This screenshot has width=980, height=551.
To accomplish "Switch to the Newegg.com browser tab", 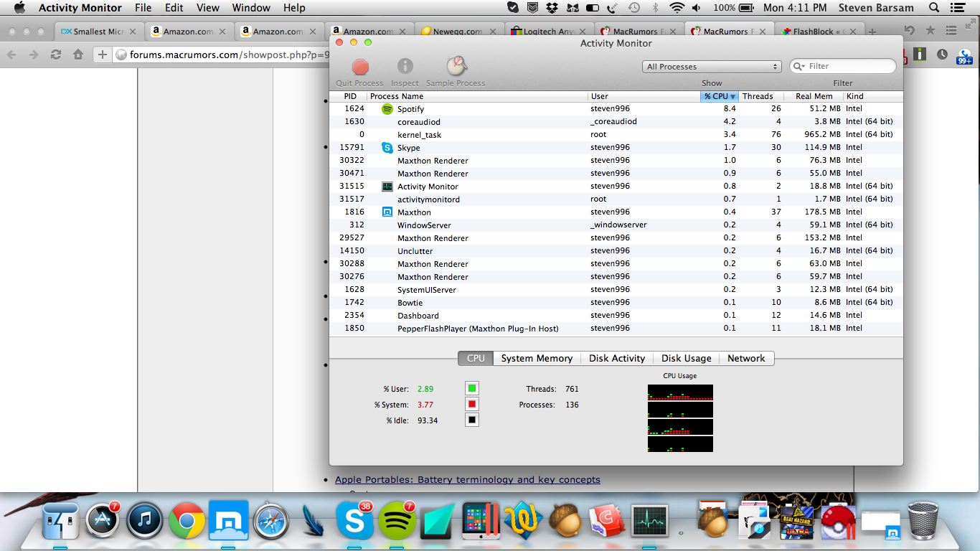I will (459, 32).
